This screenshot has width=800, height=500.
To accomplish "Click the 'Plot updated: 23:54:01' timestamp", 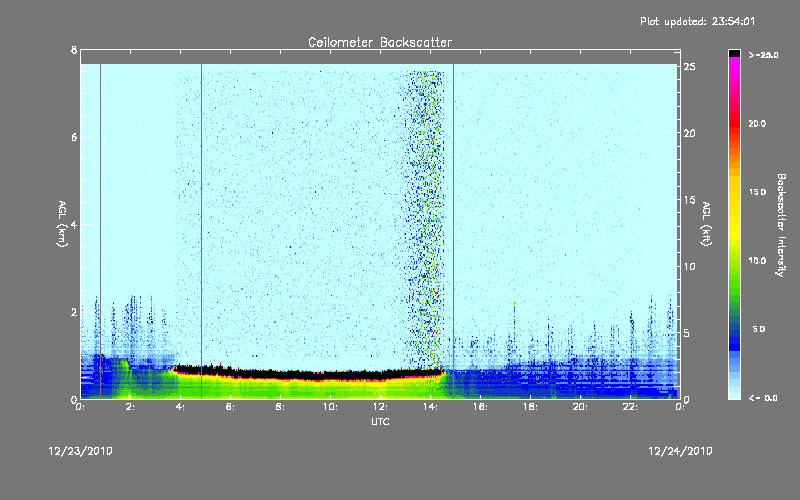I will (697, 21).
